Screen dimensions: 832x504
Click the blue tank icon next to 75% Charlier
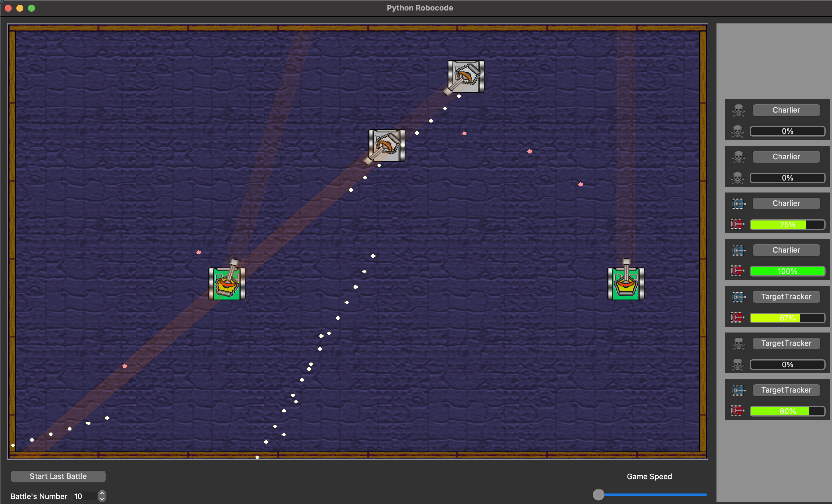coord(737,203)
